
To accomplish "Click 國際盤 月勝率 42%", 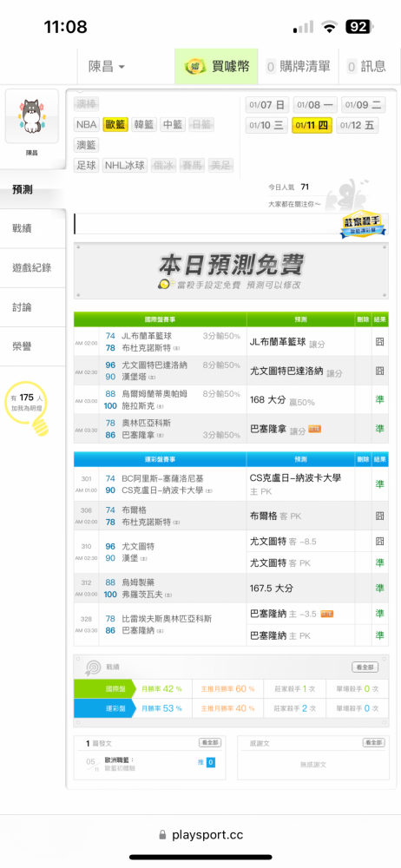I will pyautogui.click(x=161, y=689).
